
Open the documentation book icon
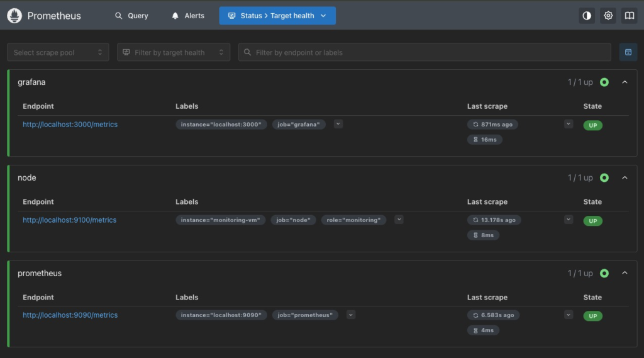point(629,16)
